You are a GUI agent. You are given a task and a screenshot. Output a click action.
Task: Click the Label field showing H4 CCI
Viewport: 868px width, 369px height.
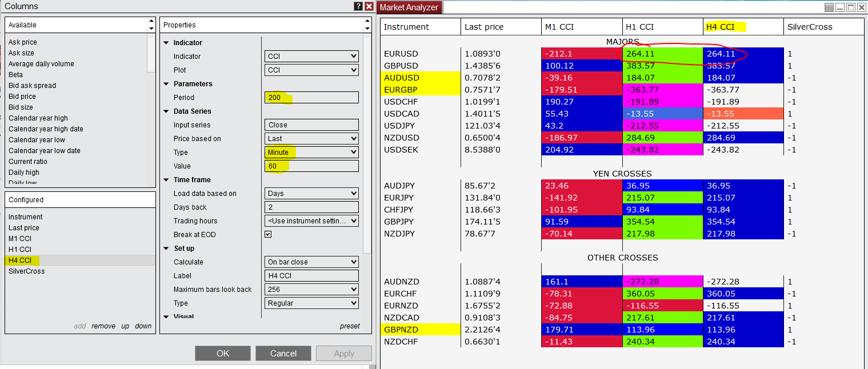[312, 276]
